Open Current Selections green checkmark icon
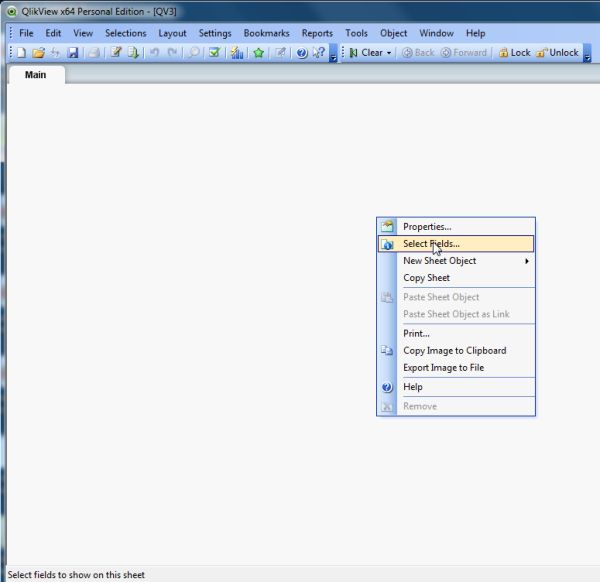This screenshot has width=600, height=582. pos(214,52)
